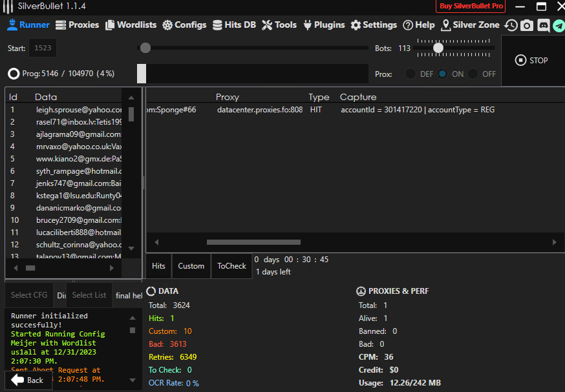Click hits table scroll right arrow
The height and width of the screenshot is (392, 565).
554,242
